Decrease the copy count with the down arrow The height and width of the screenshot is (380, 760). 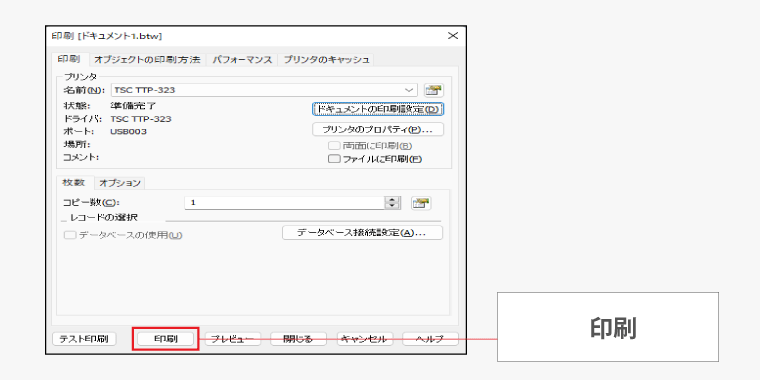point(392,206)
